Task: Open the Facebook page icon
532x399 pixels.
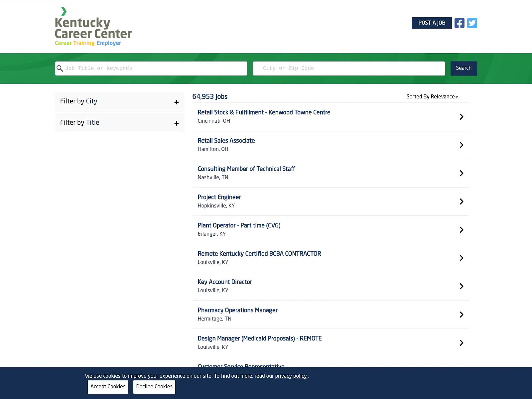Action: (x=459, y=23)
